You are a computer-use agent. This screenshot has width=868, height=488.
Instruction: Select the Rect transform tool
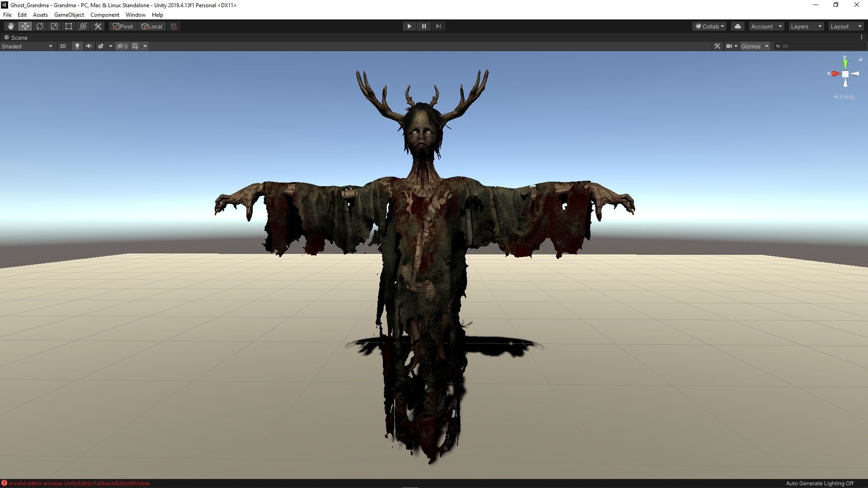69,26
